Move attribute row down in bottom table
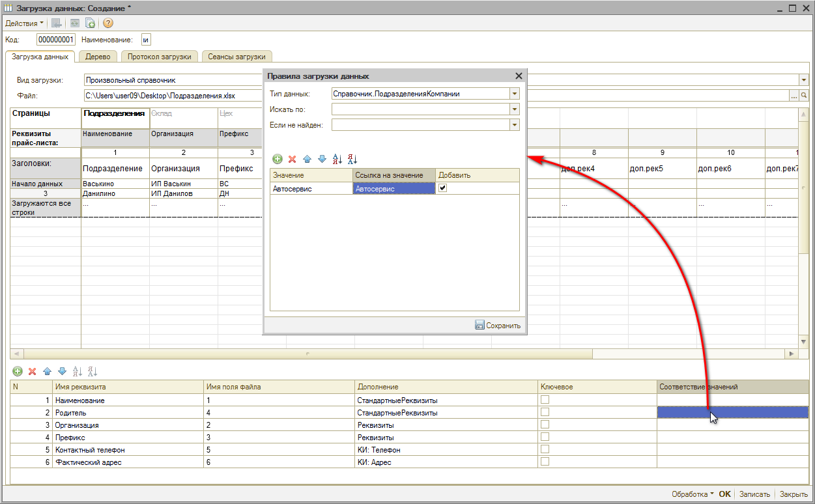Screen dimensions: 815x504 pyautogui.click(x=62, y=371)
